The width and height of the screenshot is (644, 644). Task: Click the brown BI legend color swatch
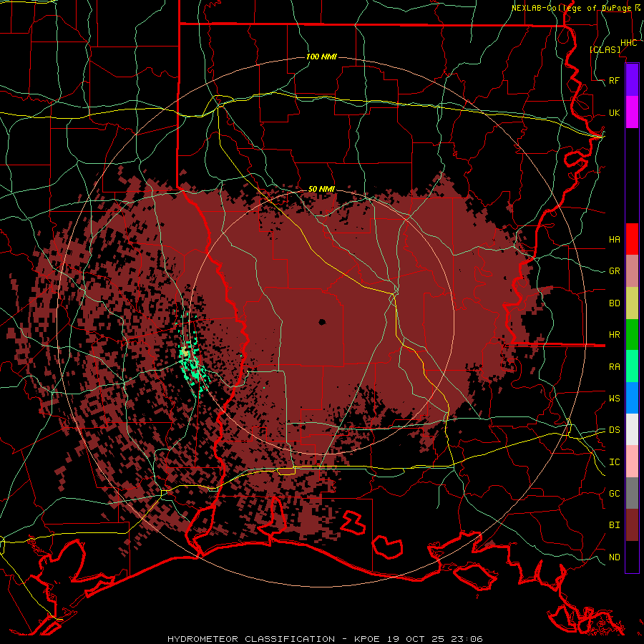632,525
